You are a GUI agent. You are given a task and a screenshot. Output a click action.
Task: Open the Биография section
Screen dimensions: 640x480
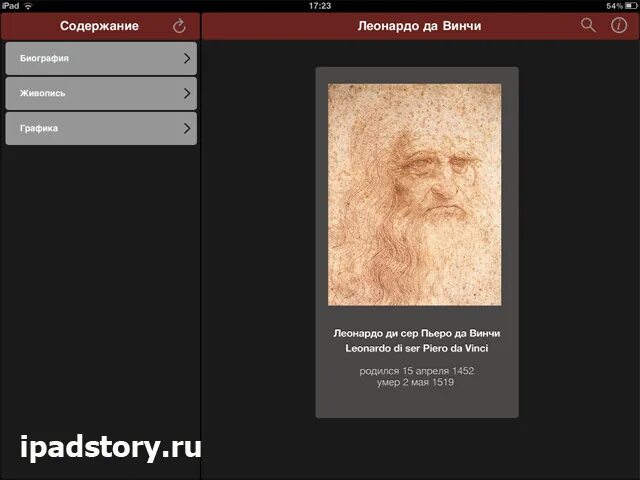click(x=101, y=58)
